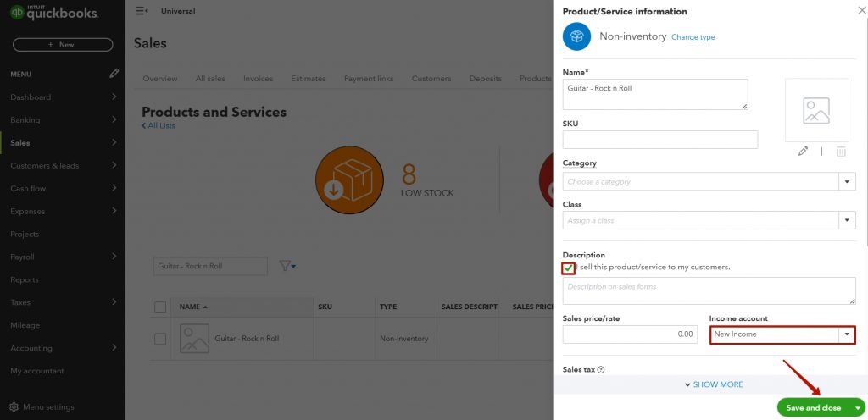
Task: Open Menu settings gear
Action: coord(14,406)
